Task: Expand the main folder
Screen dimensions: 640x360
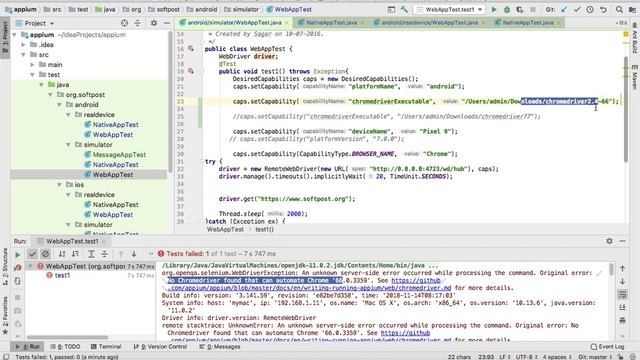Action: click(33, 64)
